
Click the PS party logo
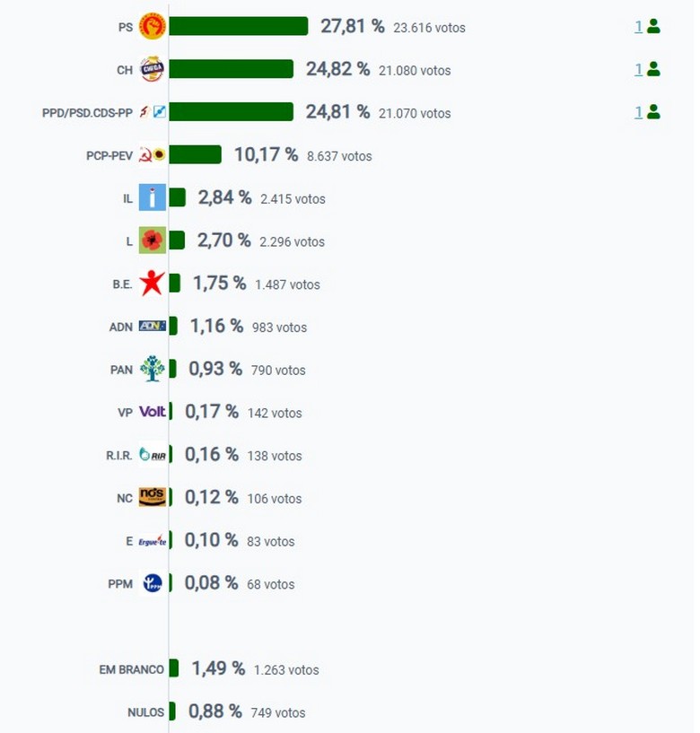pyautogui.click(x=153, y=27)
